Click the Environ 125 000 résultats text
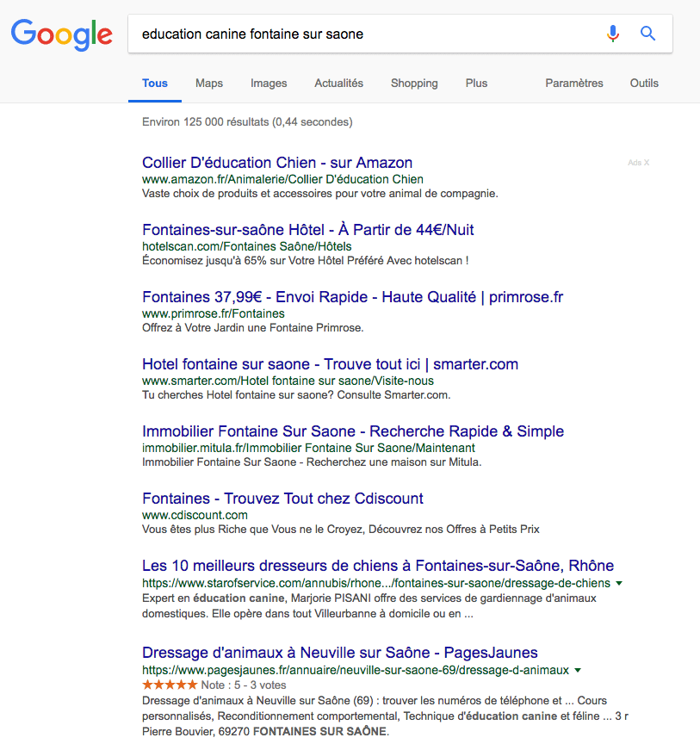Screen dimensions: 700x750 pos(247,122)
